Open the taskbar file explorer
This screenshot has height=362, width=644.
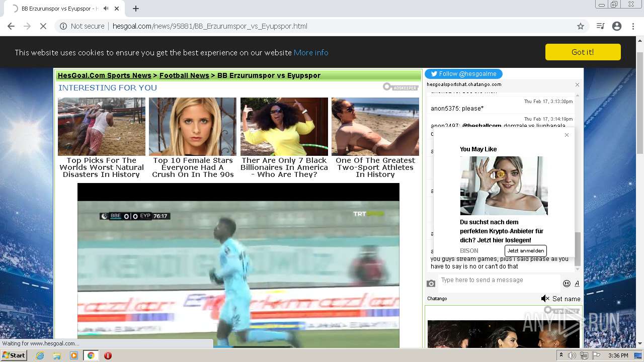point(57,355)
